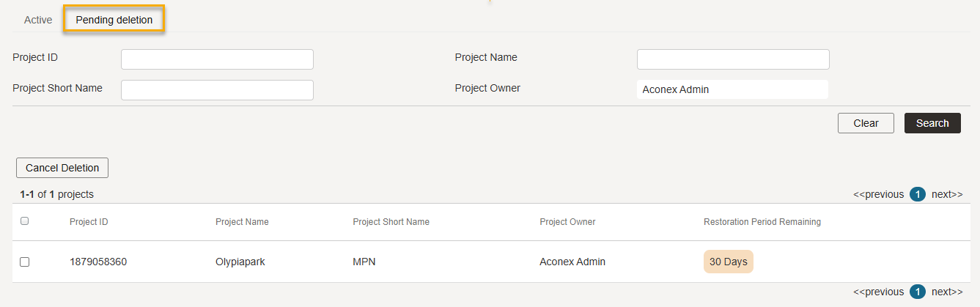Click the Cancel Deletion button
The width and height of the screenshot is (980, 307).
point(62,168)
